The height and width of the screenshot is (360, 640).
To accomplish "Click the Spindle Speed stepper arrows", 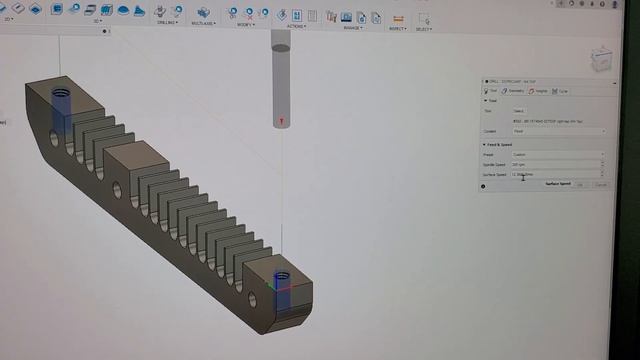I will click(x=602, y=164).
